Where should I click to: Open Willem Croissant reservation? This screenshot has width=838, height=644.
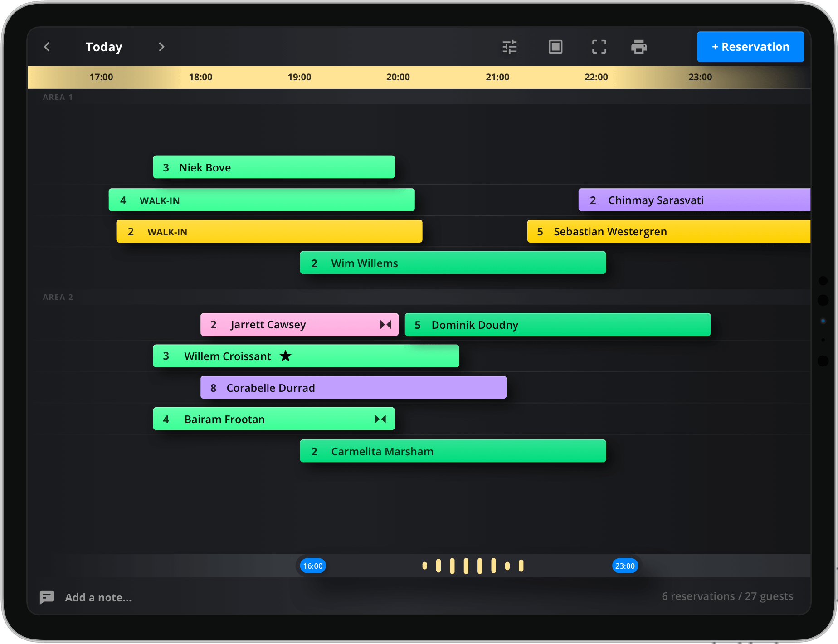(x=306, y=356)
